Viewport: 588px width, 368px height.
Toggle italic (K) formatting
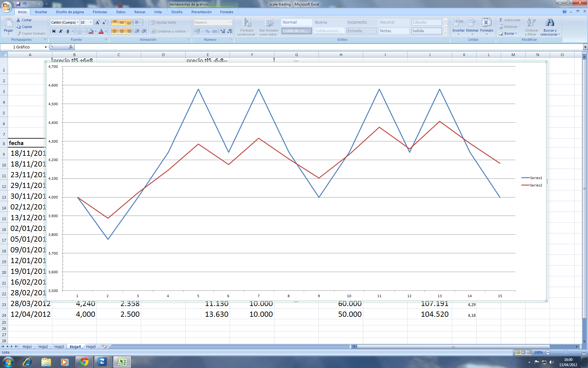coord(61,31)
